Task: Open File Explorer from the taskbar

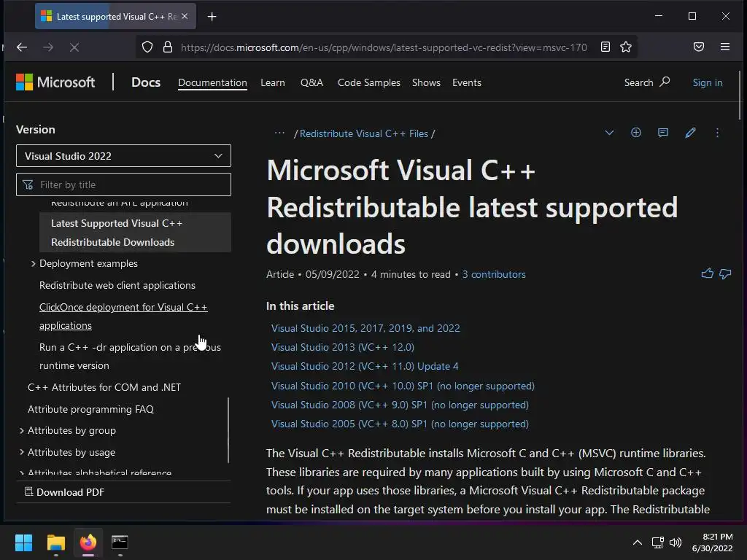Action: click(55, 542)
